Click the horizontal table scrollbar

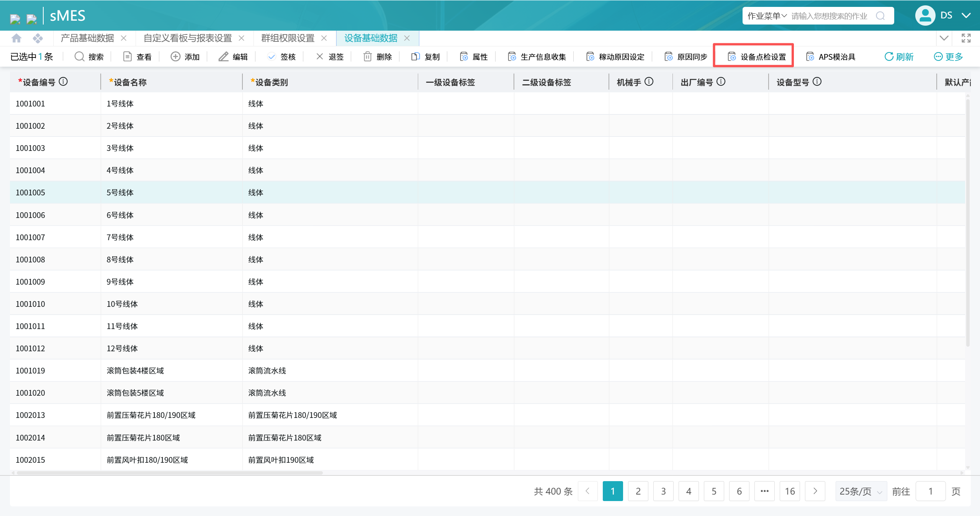[x=170, y=473]
